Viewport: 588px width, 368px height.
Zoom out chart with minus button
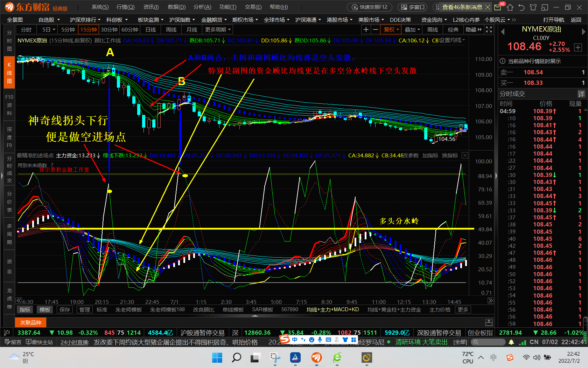375,30
